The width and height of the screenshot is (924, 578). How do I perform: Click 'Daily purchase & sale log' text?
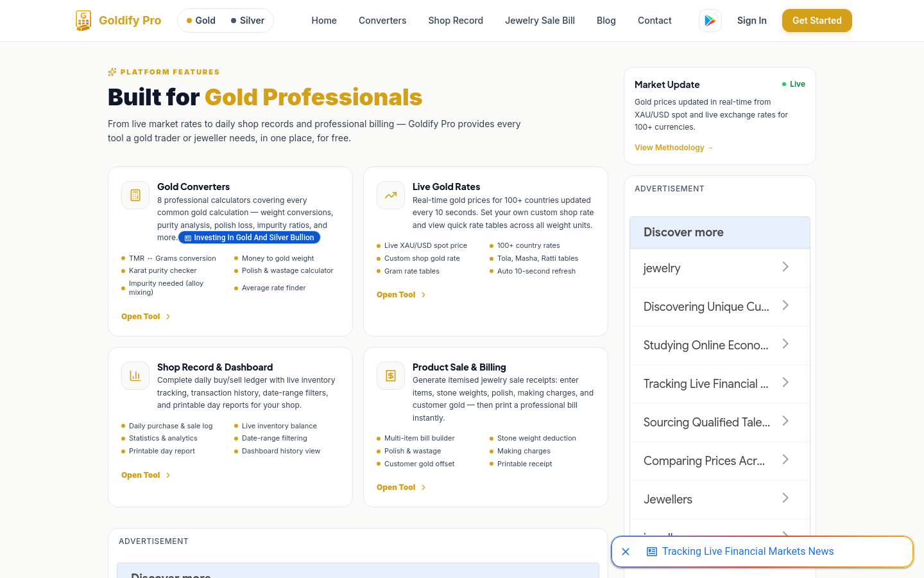coord(171,426)
